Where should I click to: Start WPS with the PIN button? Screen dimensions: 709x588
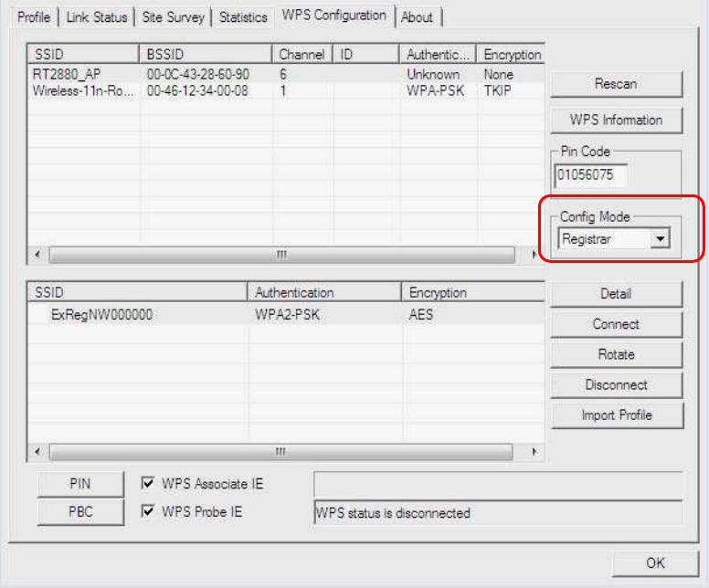point(80,484)
